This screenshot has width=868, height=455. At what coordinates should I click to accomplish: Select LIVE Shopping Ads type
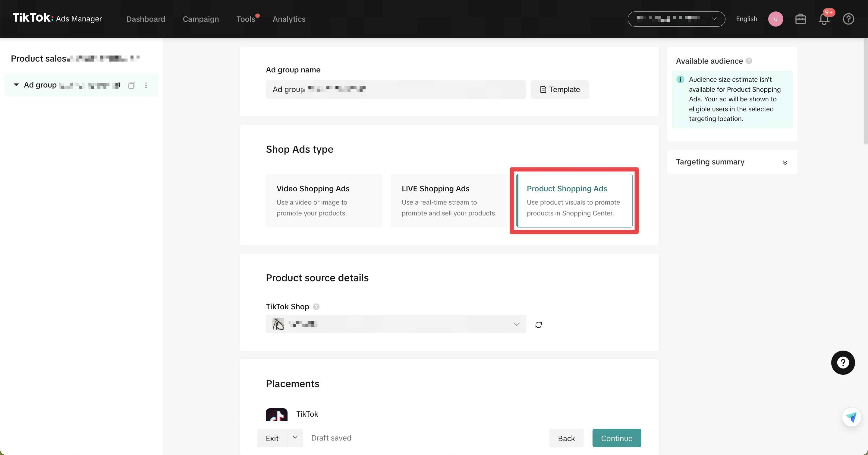click(449, 200)
